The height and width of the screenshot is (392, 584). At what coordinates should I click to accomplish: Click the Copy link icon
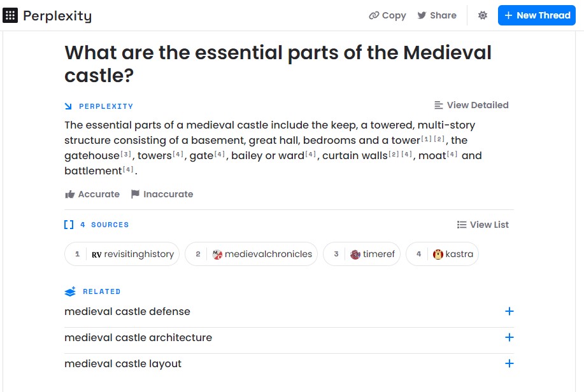(374, 15)
